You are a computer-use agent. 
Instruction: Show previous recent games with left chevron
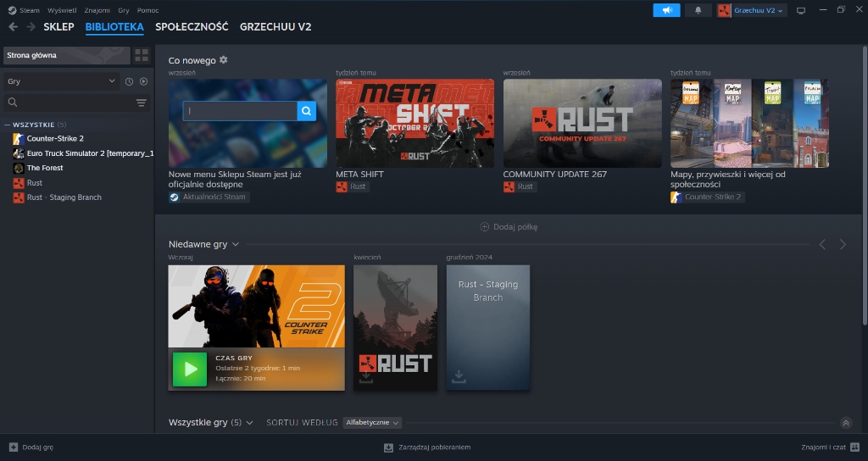822,244
